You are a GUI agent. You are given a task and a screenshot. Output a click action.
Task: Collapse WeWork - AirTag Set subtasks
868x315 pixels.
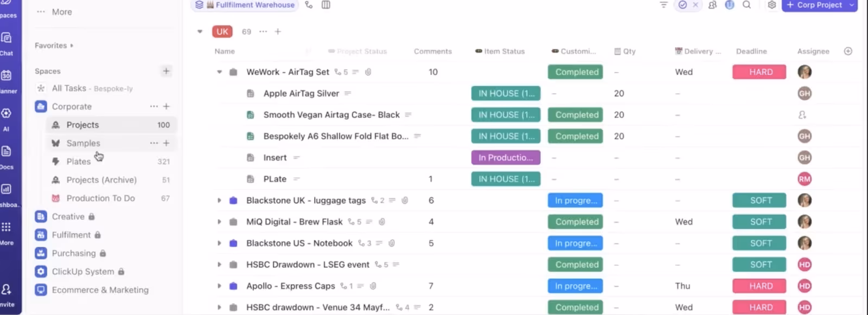tap(219, 72)
